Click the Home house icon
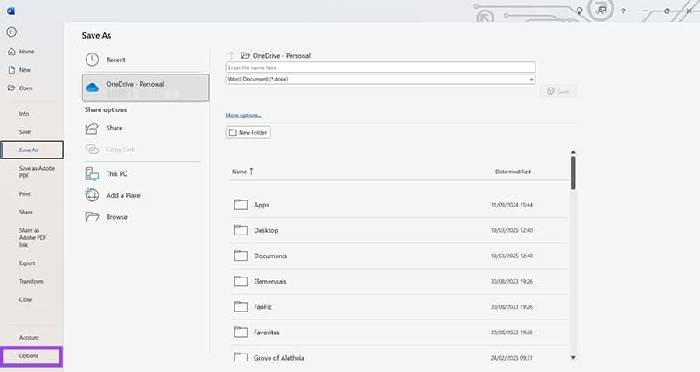 coord(12,51)
